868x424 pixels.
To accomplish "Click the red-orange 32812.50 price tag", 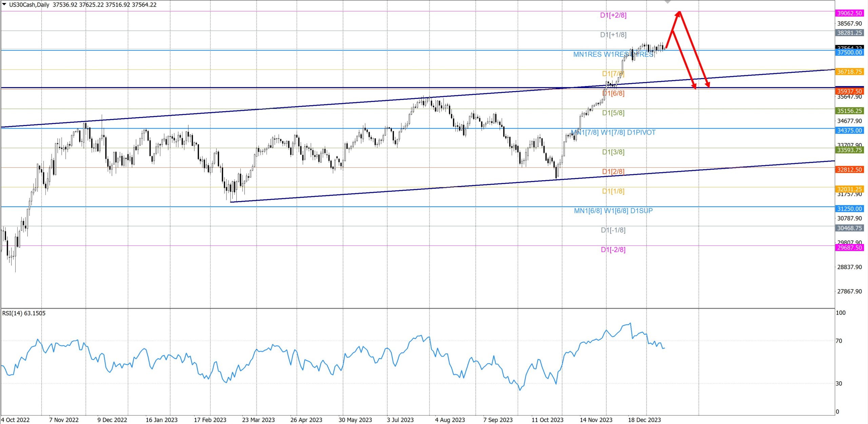I will [x=849, y=170].
